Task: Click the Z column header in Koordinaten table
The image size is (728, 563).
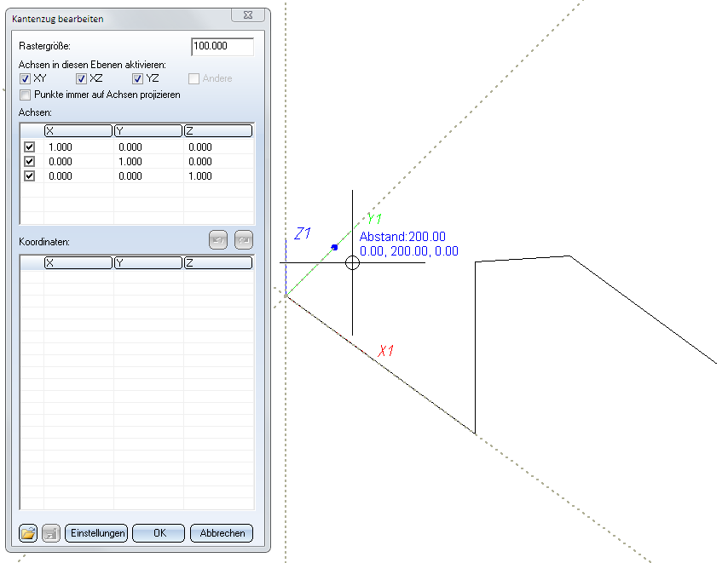Action: pyautogui.click(x=217, y=263)
